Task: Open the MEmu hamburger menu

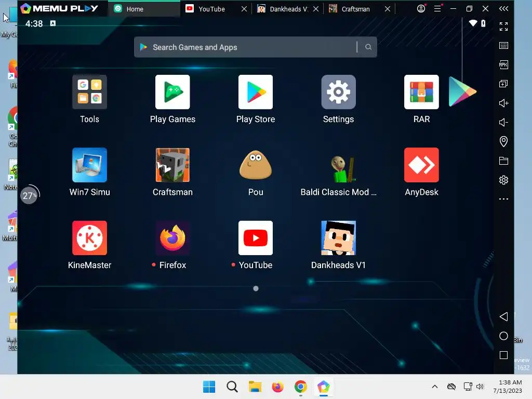Action: pos(437,8)
